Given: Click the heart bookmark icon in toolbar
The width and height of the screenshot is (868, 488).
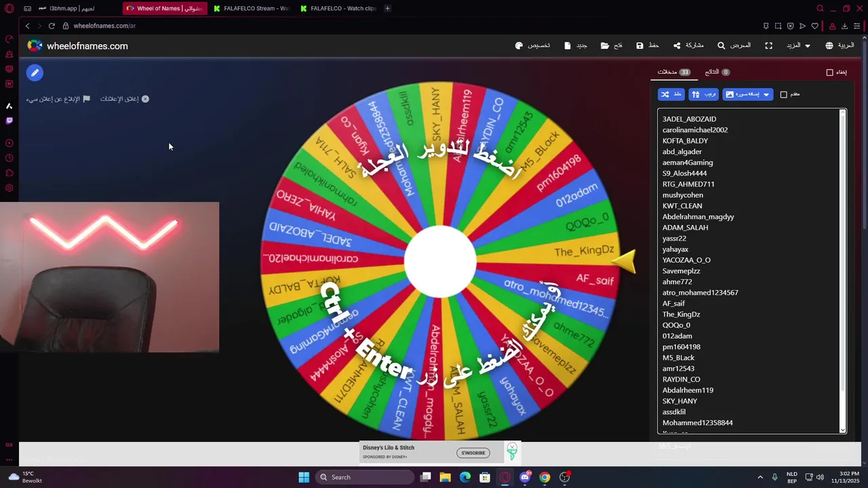Looking at the screenshot, I should [x=814, y=26].
